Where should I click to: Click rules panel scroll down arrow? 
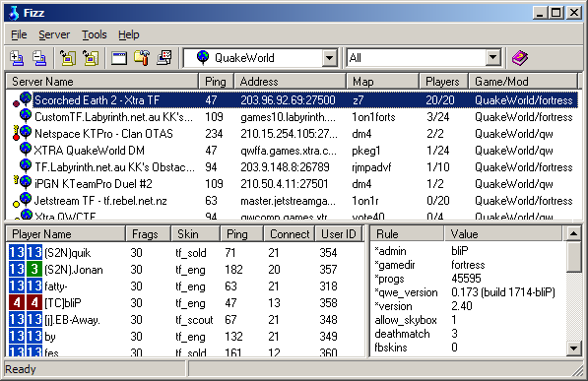click(x=574, y=348)
